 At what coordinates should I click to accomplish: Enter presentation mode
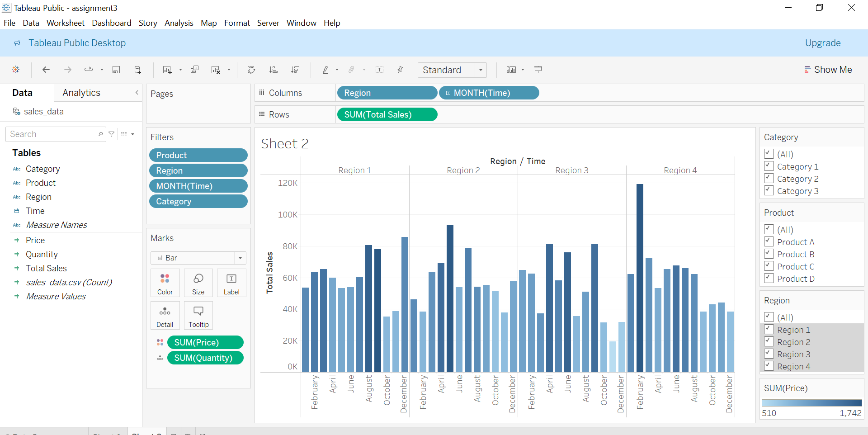[538, 70]
